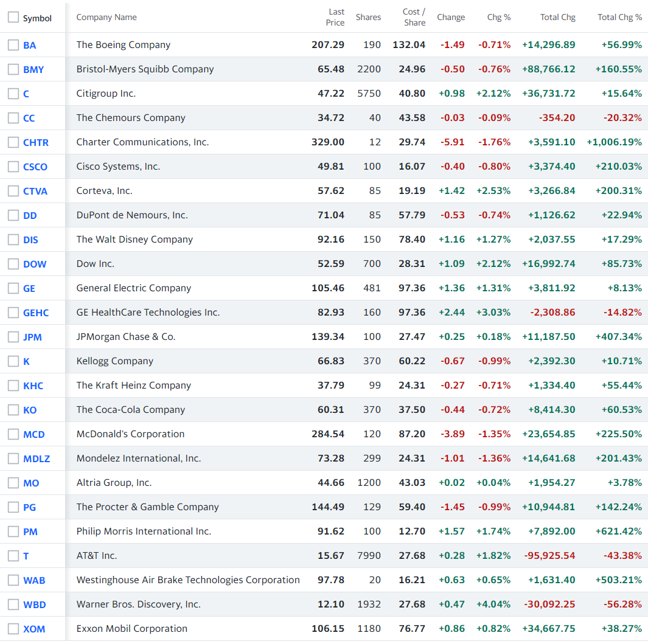Tick the Citigroup row checkbox
Screen dimensions: 648x644
coord(13,94)
